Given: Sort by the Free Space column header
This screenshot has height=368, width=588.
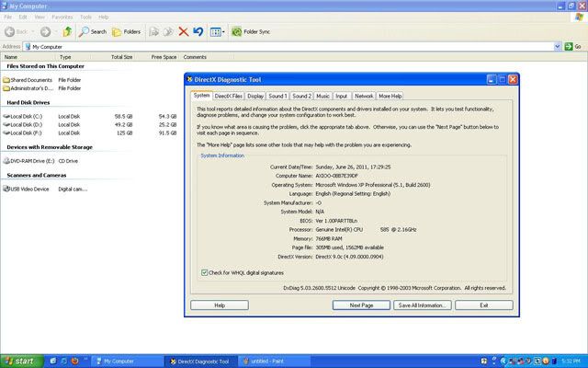Looking at the screenshot, I should [x=157, y=57].
